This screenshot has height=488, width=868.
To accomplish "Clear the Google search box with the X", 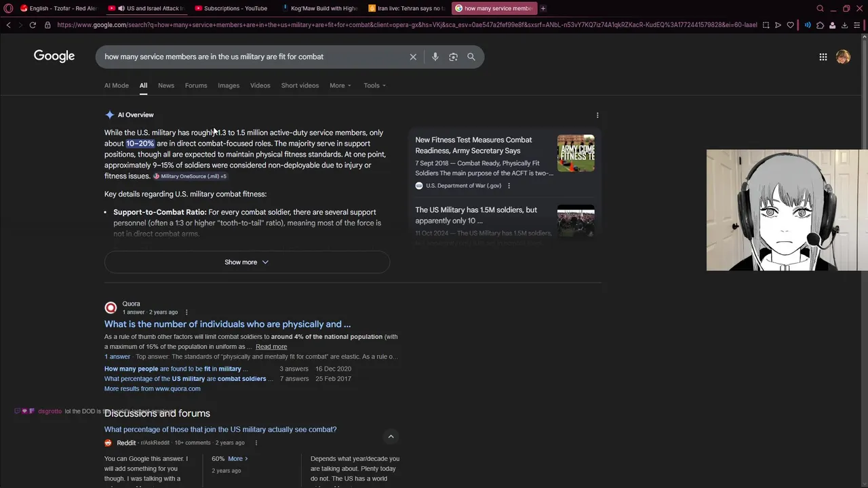I will [x=413, y=57].
